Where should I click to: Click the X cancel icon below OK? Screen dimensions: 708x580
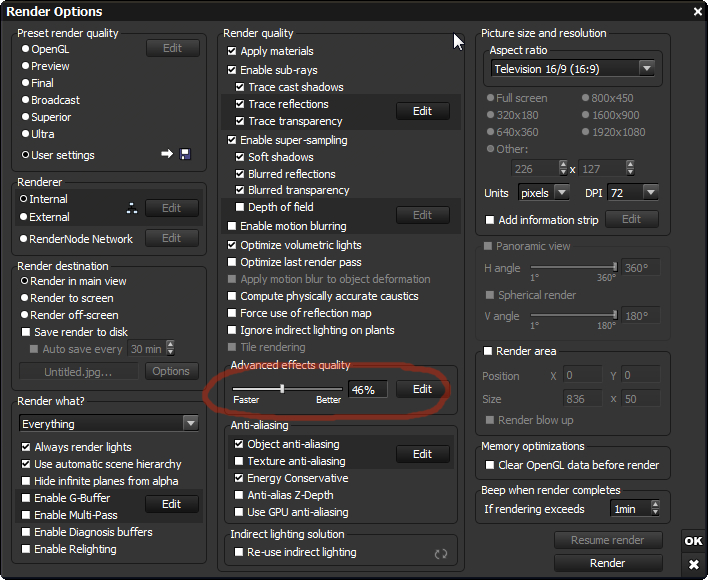coord(693,565)
